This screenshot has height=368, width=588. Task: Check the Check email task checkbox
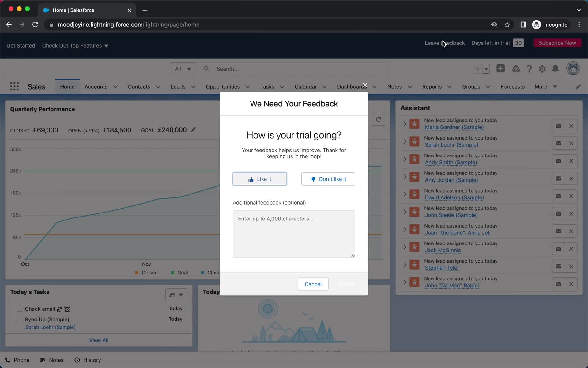[x=20, y=308]
